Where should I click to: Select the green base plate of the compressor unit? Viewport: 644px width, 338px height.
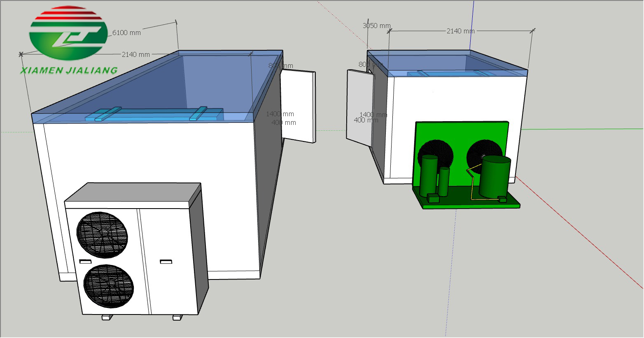(469, 202)
